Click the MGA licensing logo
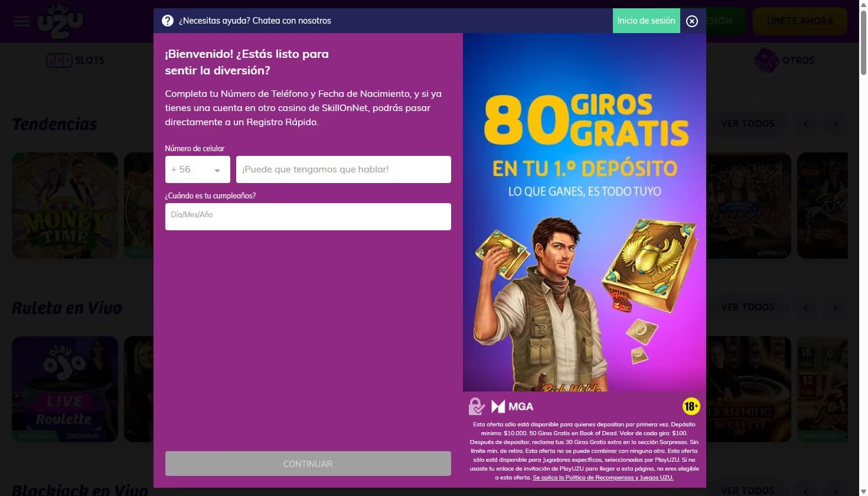The width and height of the screenshot is (868, 496). coord(511,406)
